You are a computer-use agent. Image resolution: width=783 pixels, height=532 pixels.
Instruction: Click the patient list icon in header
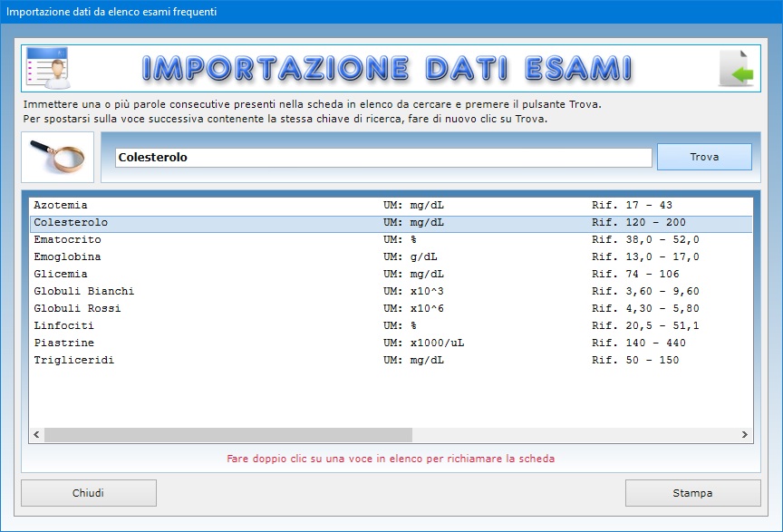tap(47, 68)
